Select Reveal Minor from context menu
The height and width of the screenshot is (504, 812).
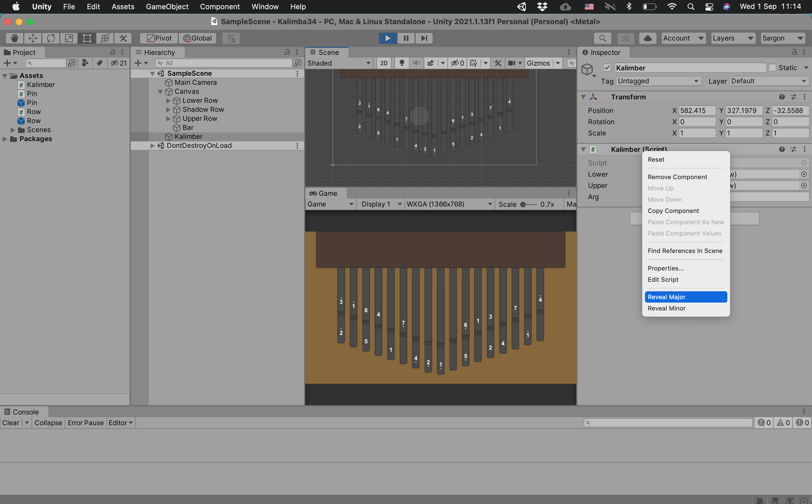(667, 308)
